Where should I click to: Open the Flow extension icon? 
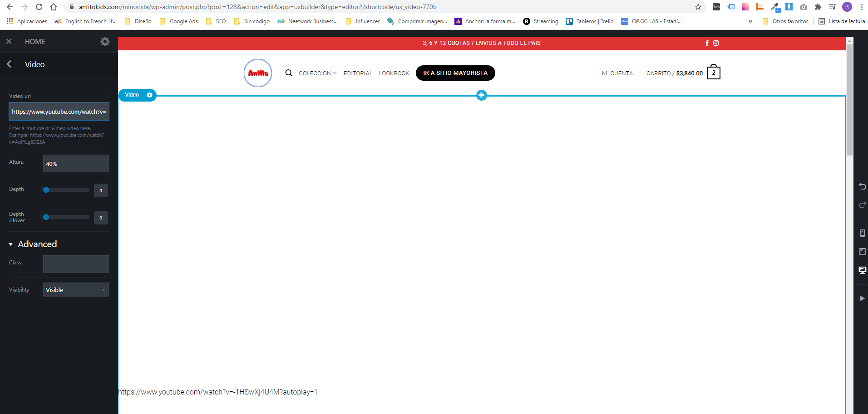(716, 7)
